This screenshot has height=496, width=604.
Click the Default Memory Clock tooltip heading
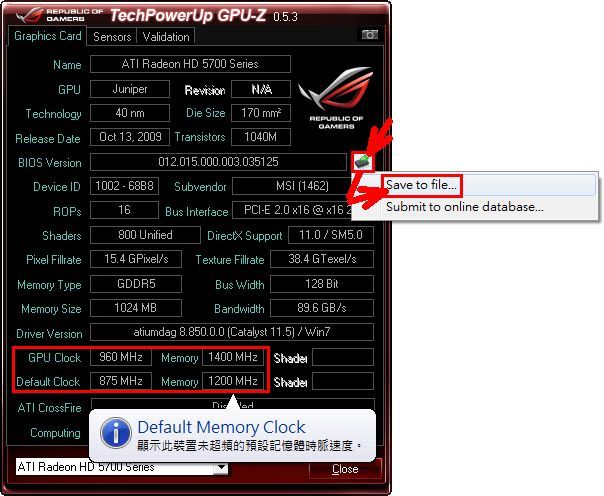pos(221,427)
